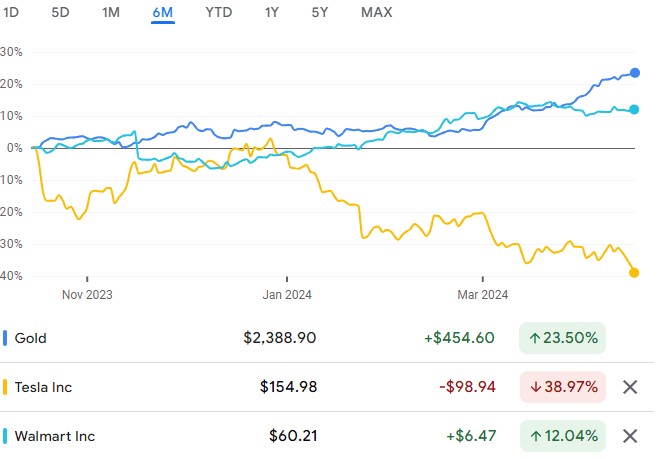Viewport: 658px width, 459px height.
Task: Remove Tesla Inc from the comparison
Action: [629, 387]
